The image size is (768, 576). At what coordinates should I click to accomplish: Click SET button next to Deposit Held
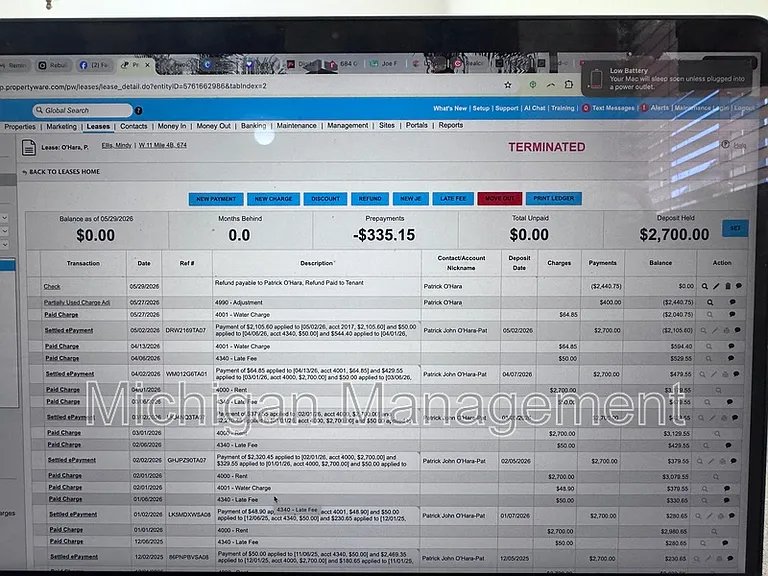pyautogui.click(x=735, y=228)
